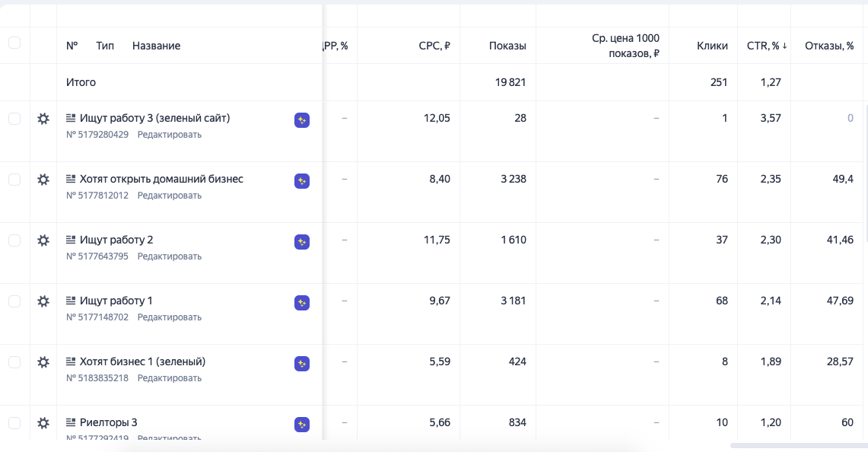Open settings gear for Хотят открыть домашний бизнес
This screenshot has height=452, width=868.
click(x=43, y=180)
